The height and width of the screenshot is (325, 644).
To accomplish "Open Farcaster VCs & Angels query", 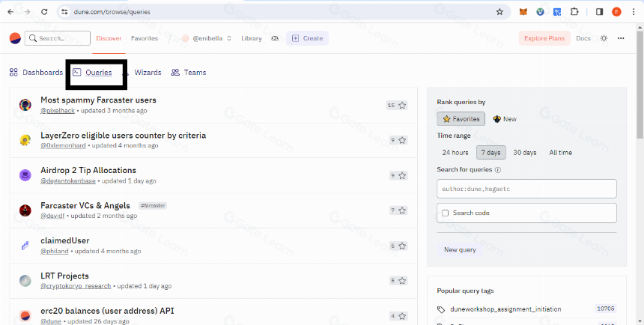I will tap(85, 205).
